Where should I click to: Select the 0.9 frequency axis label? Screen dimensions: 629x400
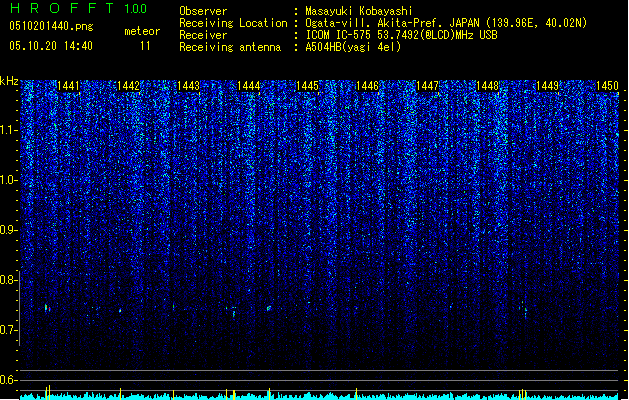(9, 230)
